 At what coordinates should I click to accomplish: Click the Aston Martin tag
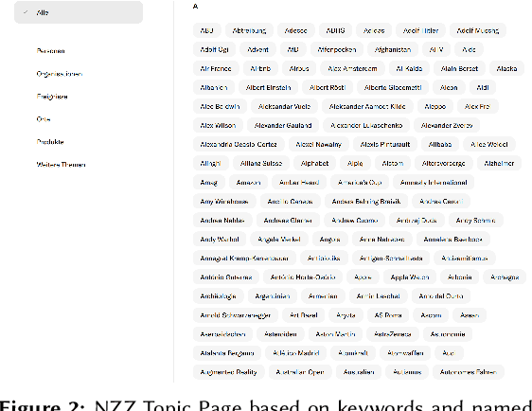click(335, 334)
